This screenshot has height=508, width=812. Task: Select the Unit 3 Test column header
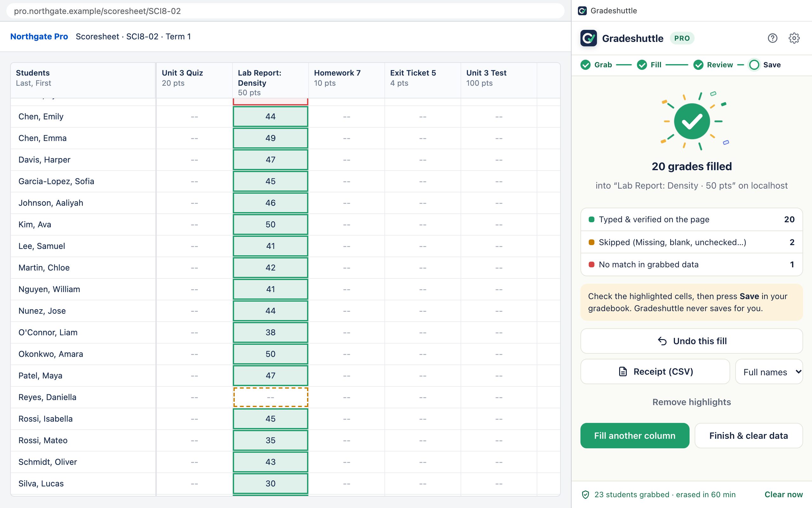click(499, 80)
